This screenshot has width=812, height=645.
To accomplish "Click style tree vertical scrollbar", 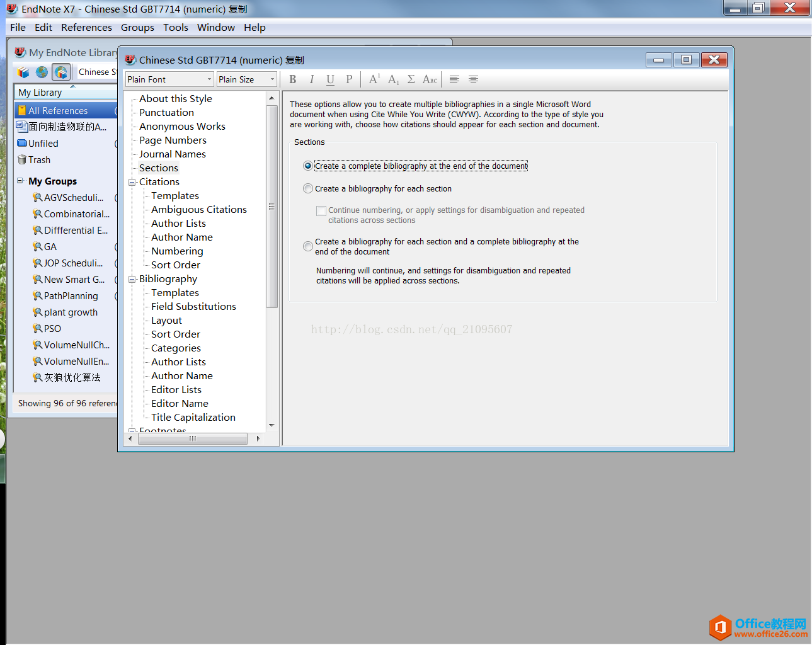I will tap(272, 207).
